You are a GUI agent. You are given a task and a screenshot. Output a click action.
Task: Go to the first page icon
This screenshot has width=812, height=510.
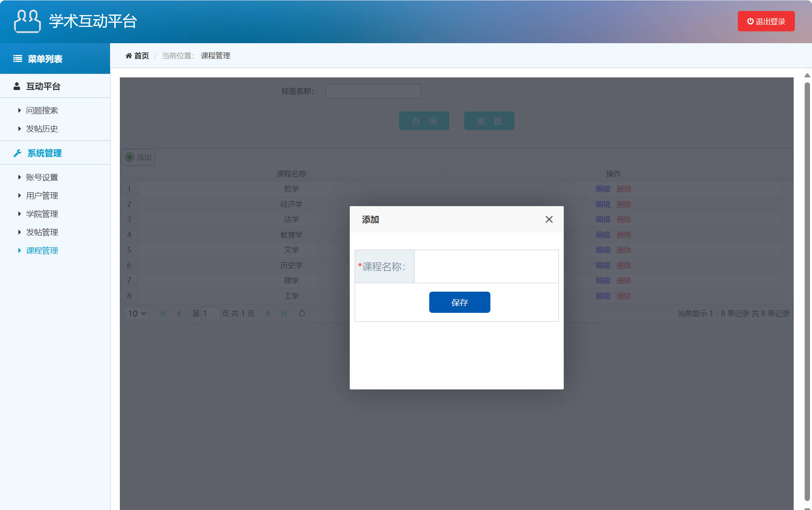(x=163, y=313)
